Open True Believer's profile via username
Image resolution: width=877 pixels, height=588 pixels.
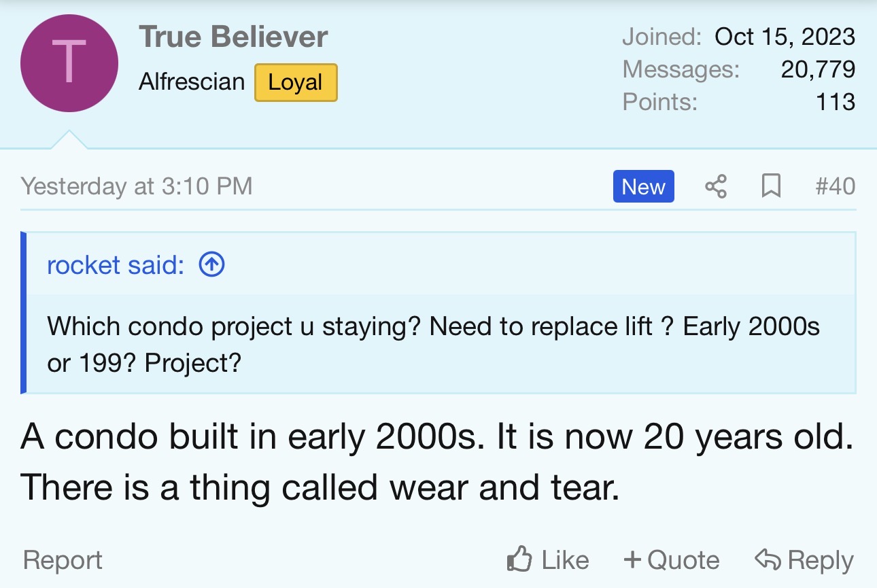click(x=233, y=37)
